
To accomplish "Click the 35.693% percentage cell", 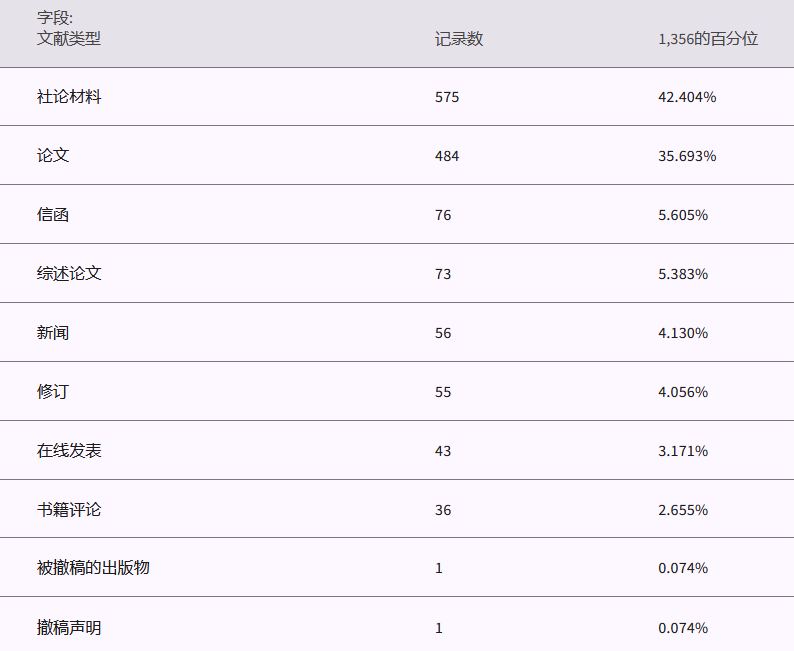I will [x=687, y=156].
